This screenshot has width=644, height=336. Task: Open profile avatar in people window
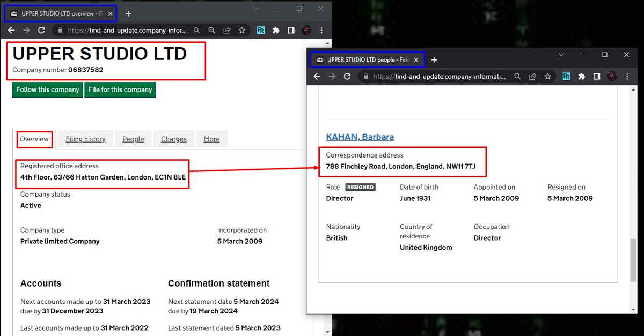point(612,77)
